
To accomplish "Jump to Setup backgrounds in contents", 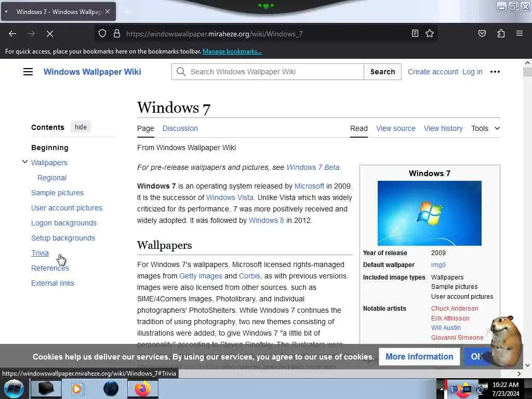I will (x=63, y=238).
